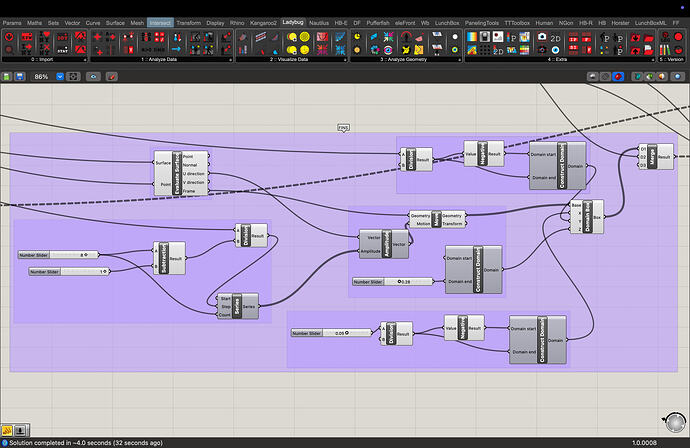Click the red arc compass dial icon
Image resolution: width=690 pixels, height=448 pixels.
coord(406,37)
